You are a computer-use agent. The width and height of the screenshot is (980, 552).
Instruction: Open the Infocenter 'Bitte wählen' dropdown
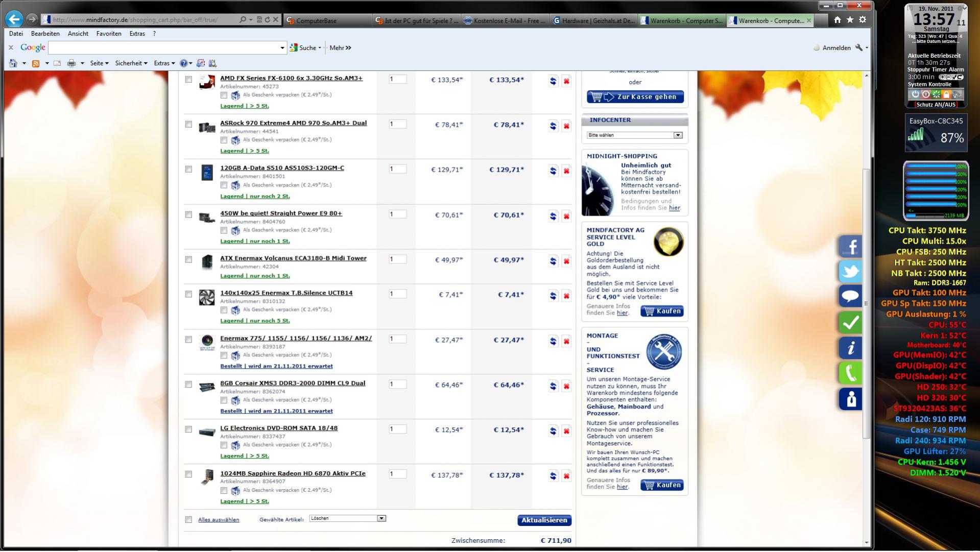(x=634, y=135)
